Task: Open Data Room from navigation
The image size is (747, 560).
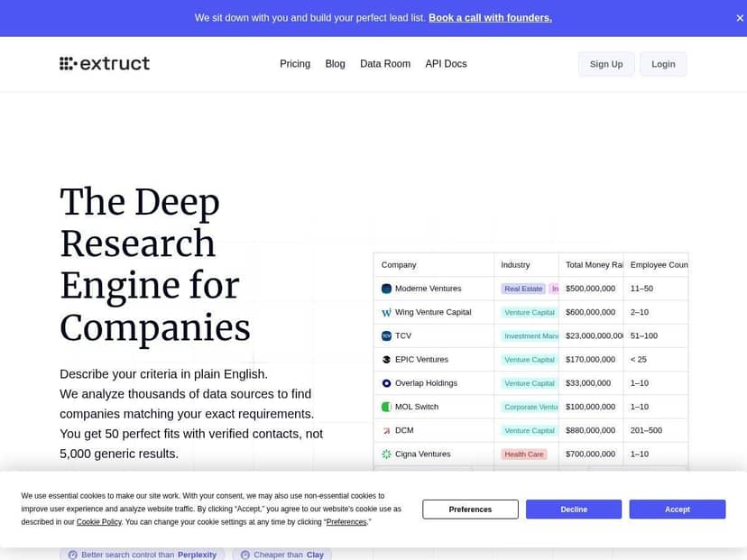Action: click(385, 64)
